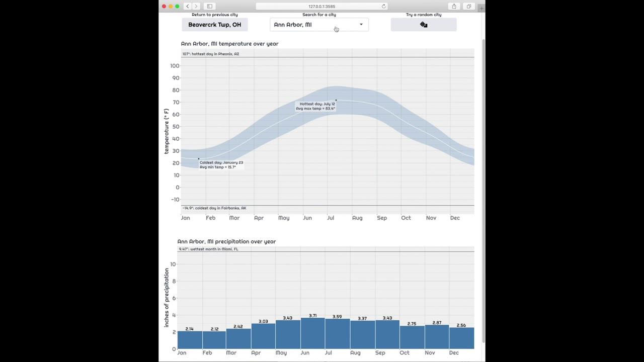Viewport: 644px width, 362px height.
Task: Click the Hottest day: July 12 tooltip
Action: click(315, 106)
